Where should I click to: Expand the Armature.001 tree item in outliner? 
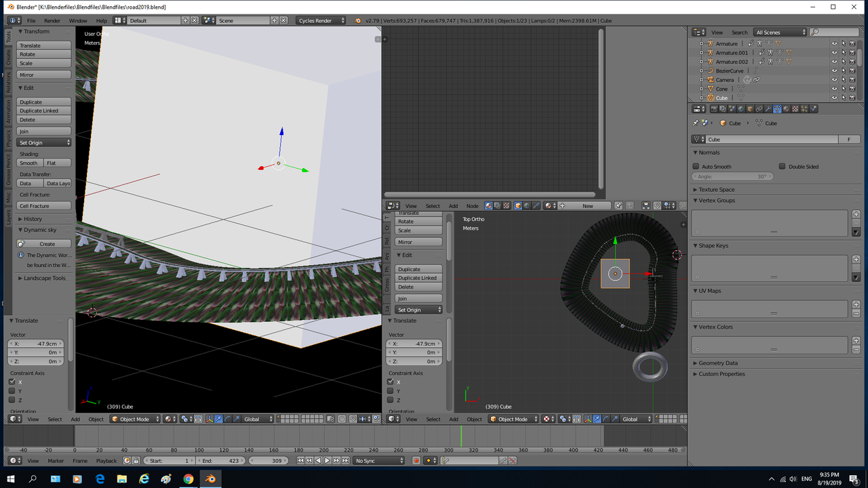coord(701,52)
